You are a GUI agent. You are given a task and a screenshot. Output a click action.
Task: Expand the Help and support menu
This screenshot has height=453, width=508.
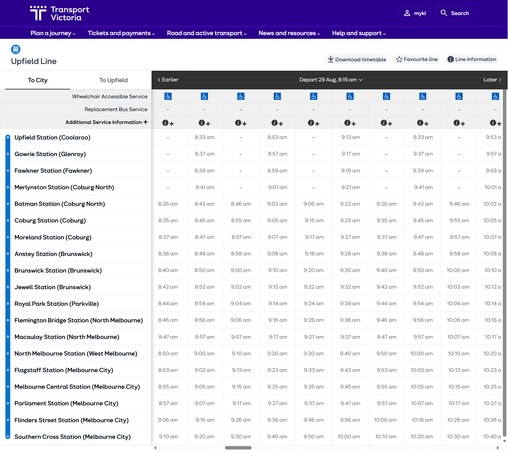pyautogui.click(x=359, y=33)
